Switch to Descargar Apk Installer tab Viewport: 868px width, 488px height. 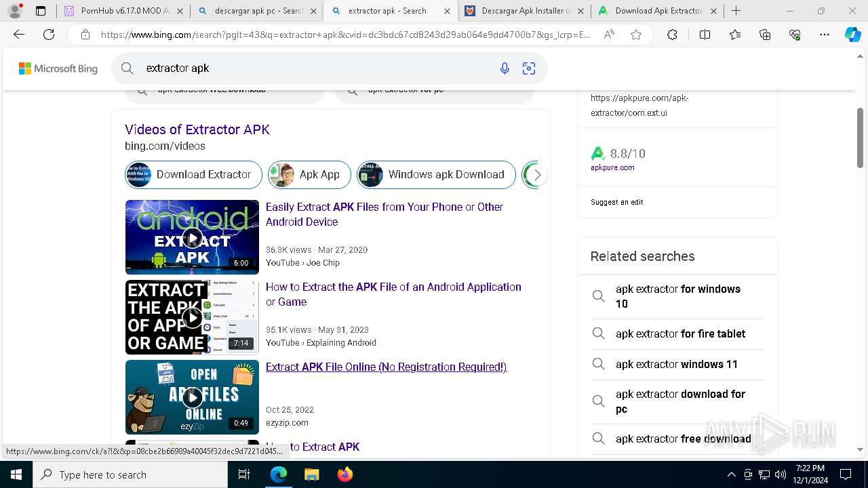tap(524, 11)
